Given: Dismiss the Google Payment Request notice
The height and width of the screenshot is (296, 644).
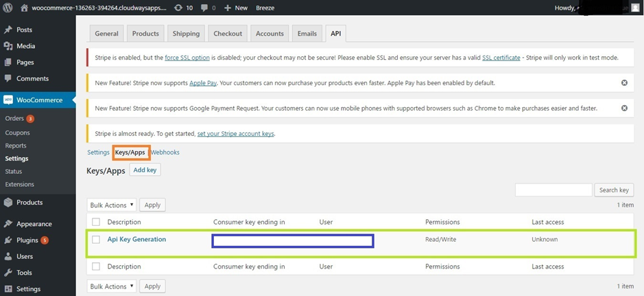Looking at the screenshot, I should 624,108.
